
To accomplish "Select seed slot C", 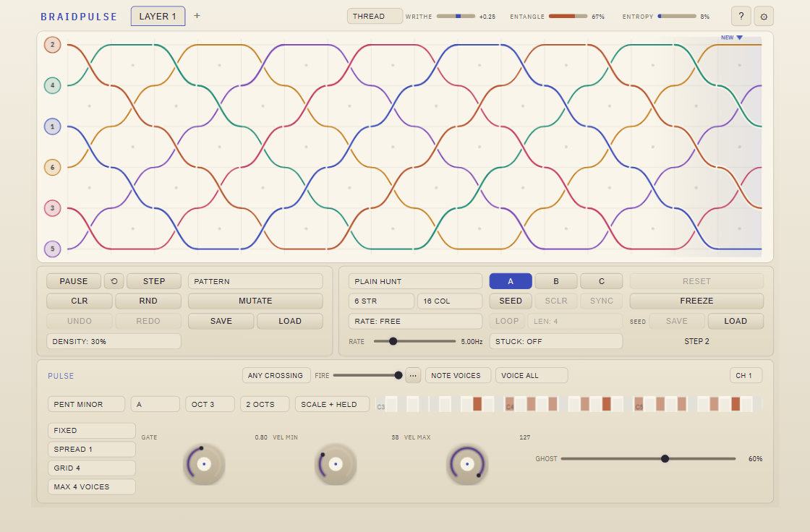I will 601,281.
